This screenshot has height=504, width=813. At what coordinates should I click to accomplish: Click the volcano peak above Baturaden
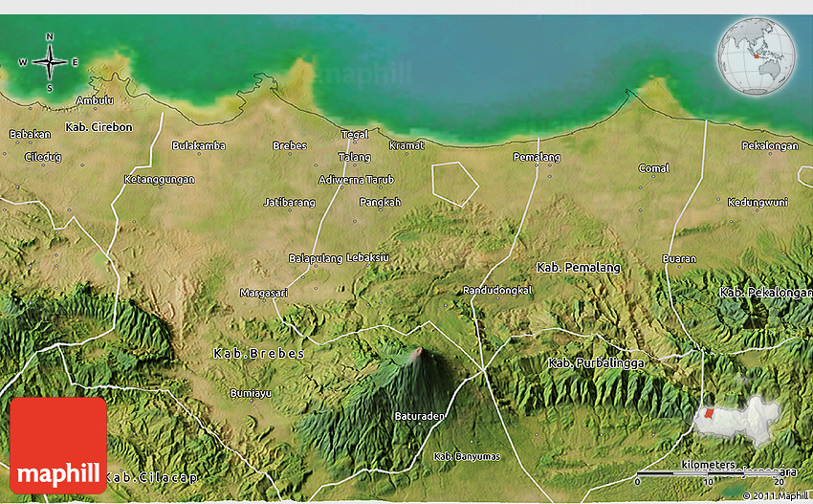[x=417, y=354]
